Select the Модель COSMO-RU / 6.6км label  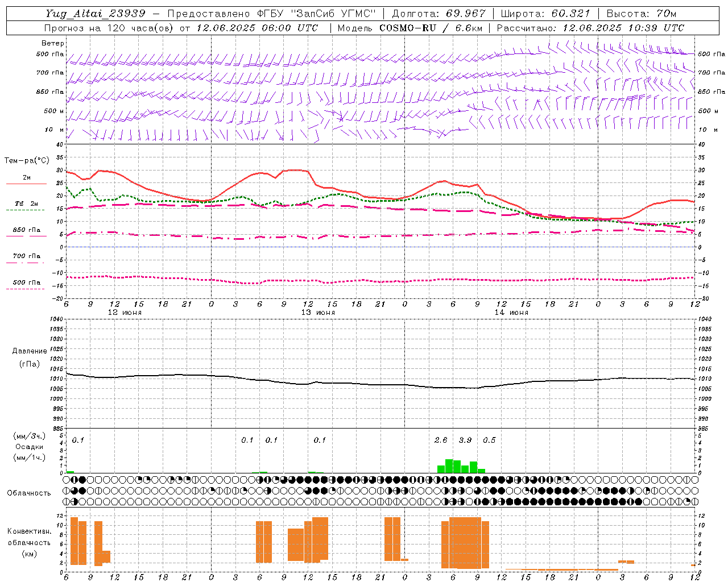pyautogui.click(x=409, y=28)
